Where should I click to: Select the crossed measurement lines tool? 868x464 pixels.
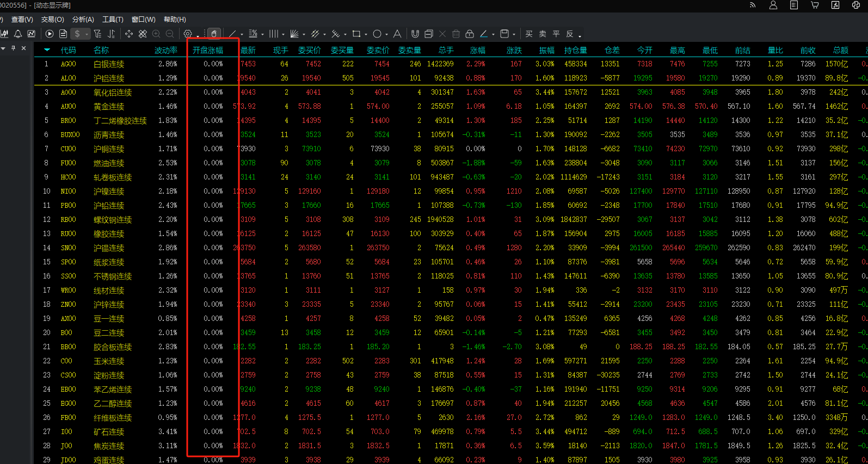pyautogui.click(x=336, y=34)
